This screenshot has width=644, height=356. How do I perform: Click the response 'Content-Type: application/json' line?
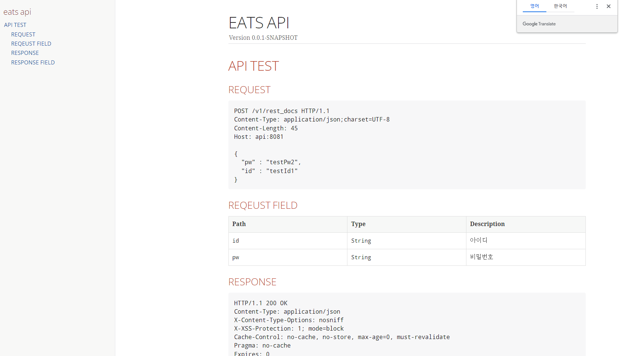click(287, 311)
